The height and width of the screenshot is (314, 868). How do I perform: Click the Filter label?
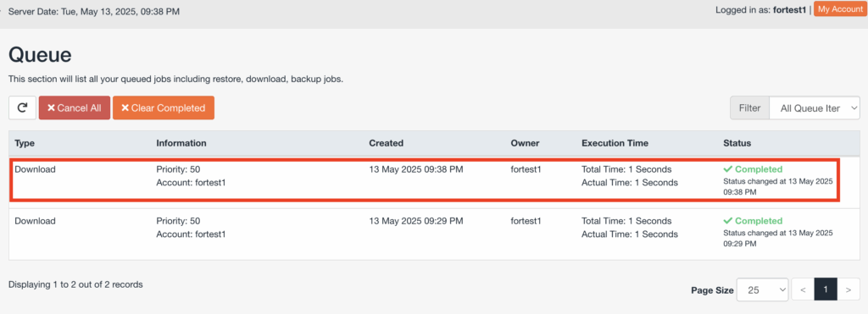pyautogui.click(x=749, y=108)
